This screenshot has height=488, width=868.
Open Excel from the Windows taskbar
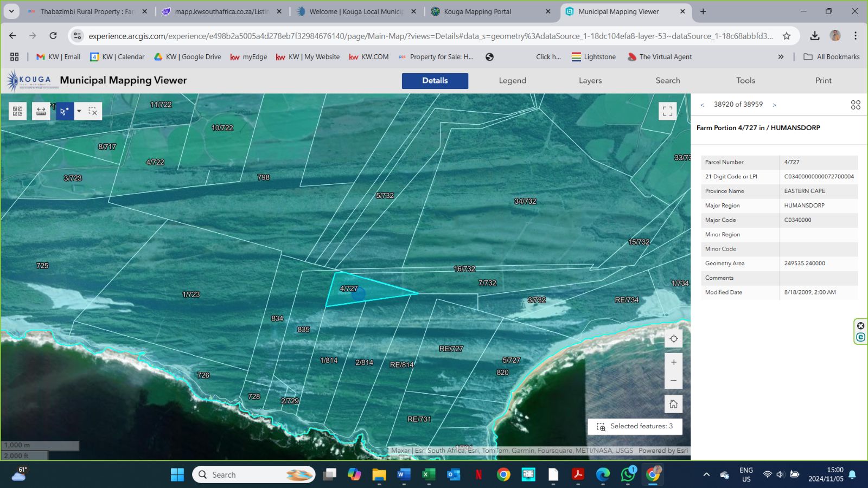[x=428, y=475]
